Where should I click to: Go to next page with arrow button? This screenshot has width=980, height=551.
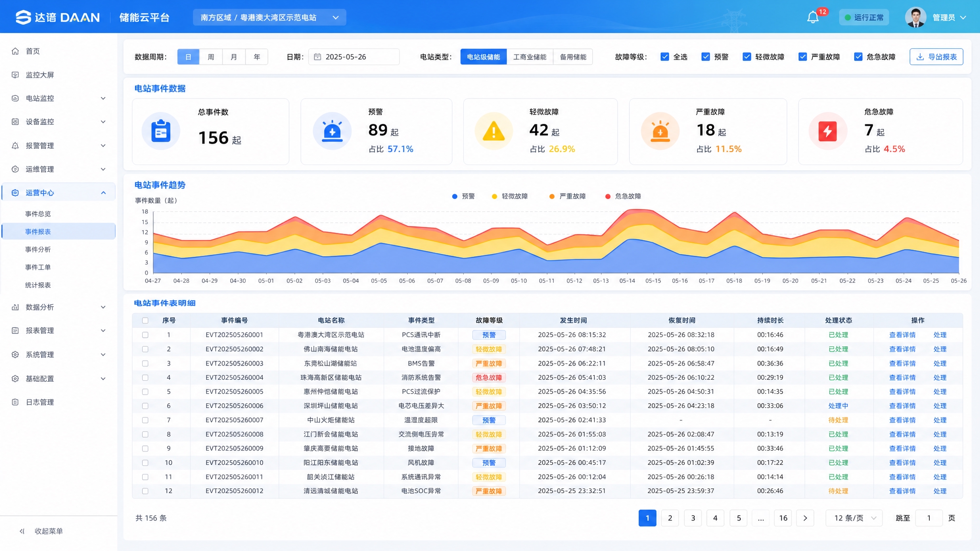click(x=805, y=518)
